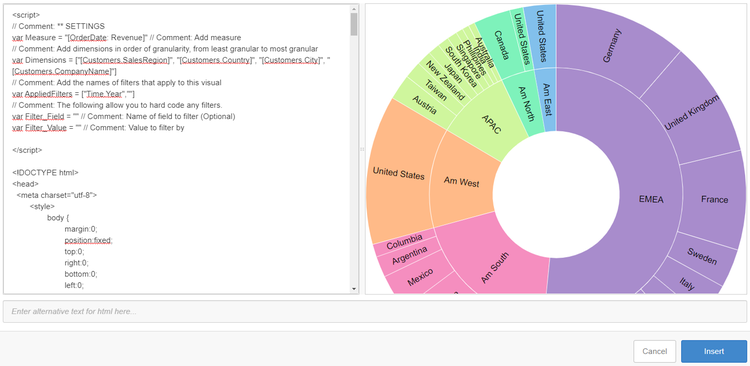Select the APAC segment
The height and width of the screenshot is (366, 750).
pyautogui.click(x=491, y=124)
